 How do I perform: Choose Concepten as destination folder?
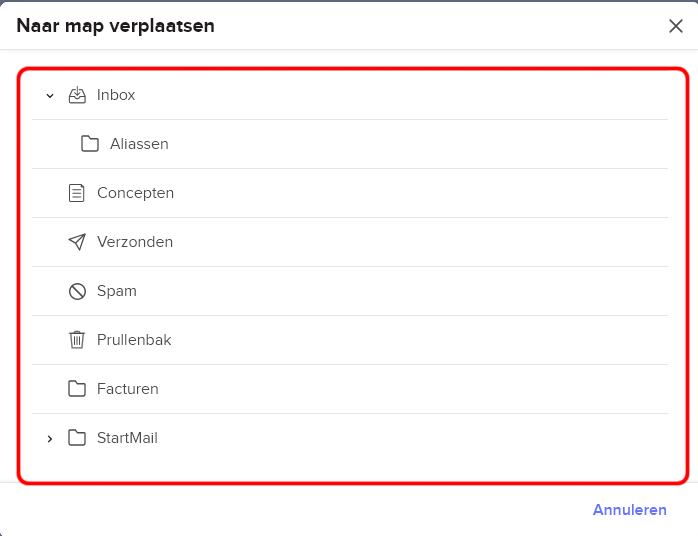click(135, 193)
